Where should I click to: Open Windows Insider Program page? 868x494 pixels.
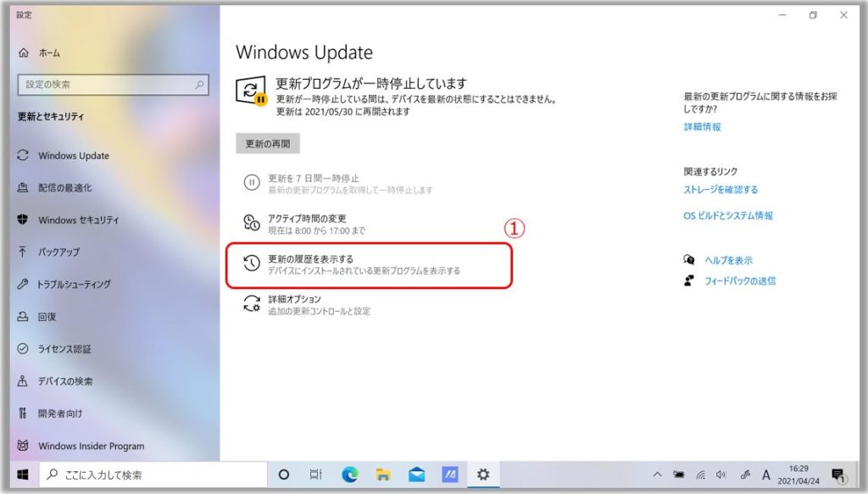tap(91, 446)
